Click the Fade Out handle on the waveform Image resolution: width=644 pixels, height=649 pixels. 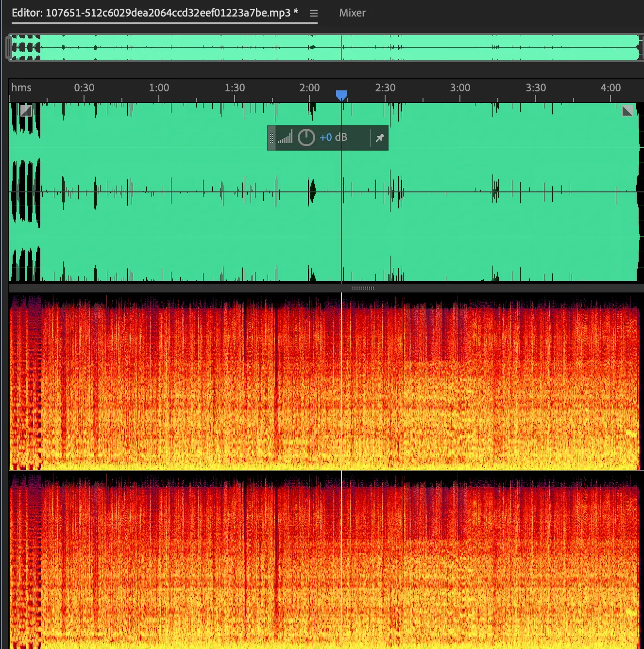click(x=627, y=111)
